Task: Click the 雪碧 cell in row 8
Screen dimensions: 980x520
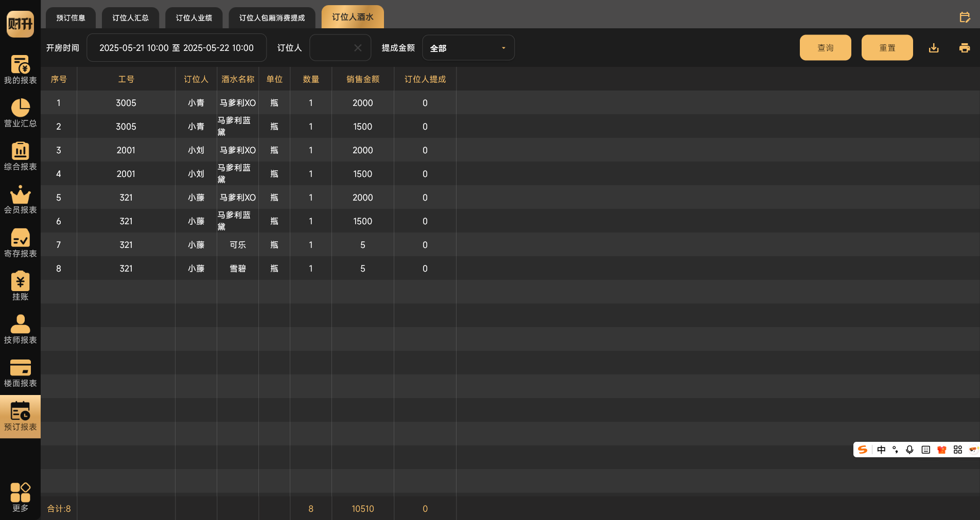Action: [x=238, y=268]
